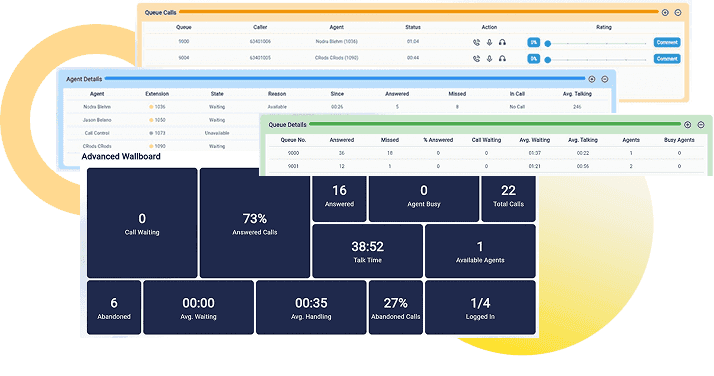This screenshot has height=376, width=714.
Task: Expand the Queue Calls panel with plus icon
Action: pyautogui.click(x=665, y=13)
